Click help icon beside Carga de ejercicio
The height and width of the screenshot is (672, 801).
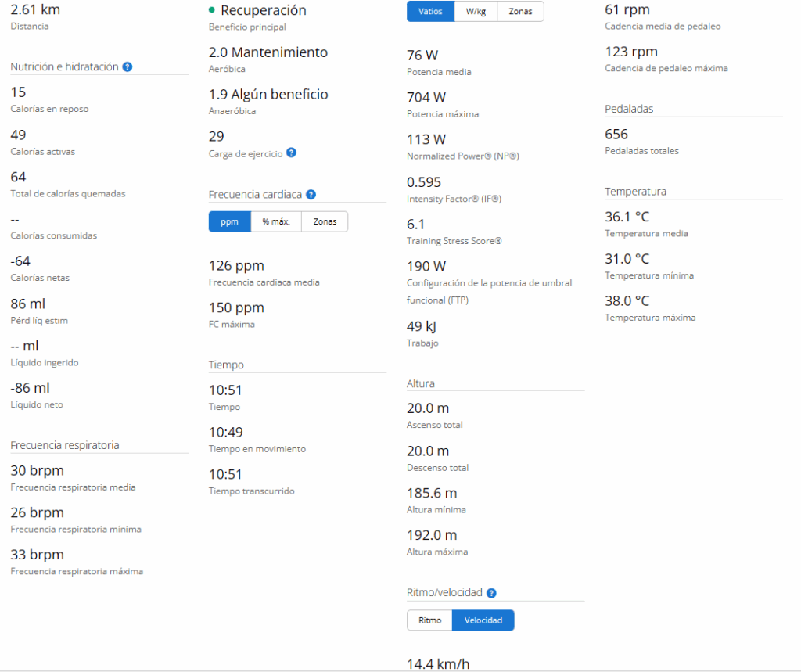click(291, 153)
